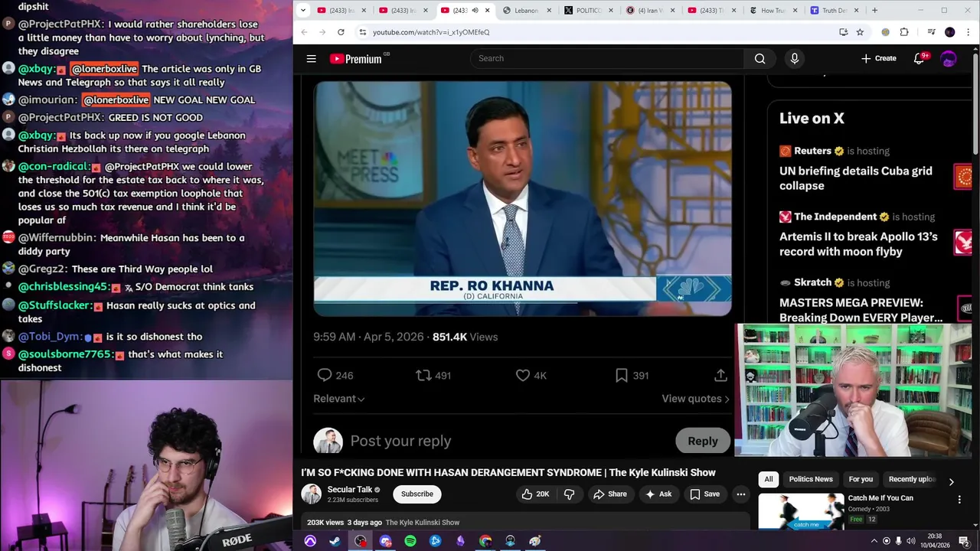Open the MASTERS MEGA PREVIEW story
This screenshot has width=980, height=551.
(861, 310)
